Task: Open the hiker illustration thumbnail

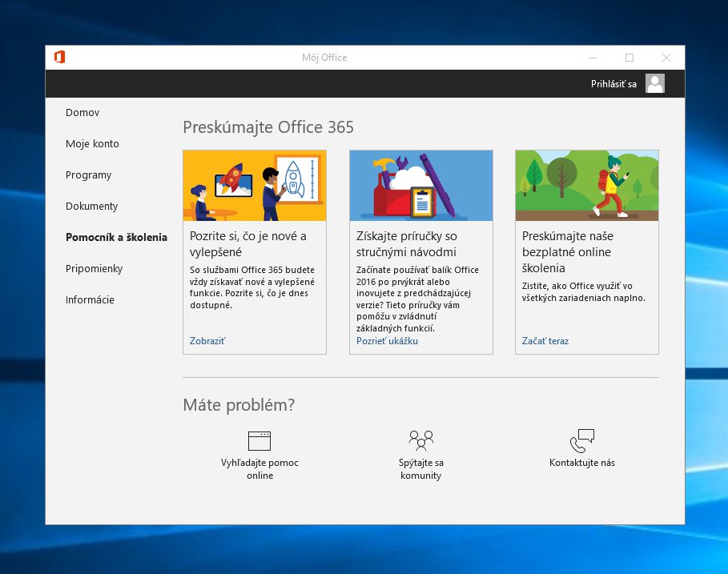Action: pyautogui.click(x=587, y=185)
